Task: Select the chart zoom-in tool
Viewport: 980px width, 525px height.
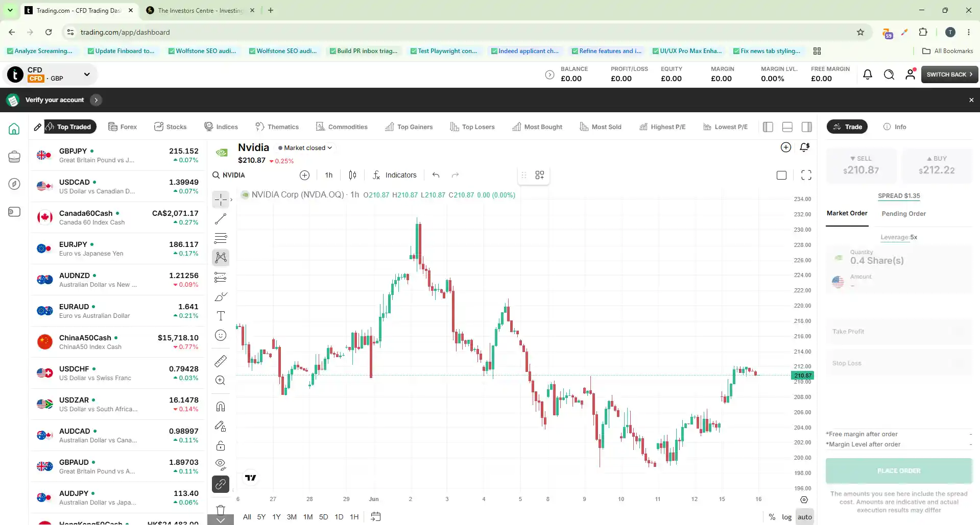Action: (x=221, y=380)
